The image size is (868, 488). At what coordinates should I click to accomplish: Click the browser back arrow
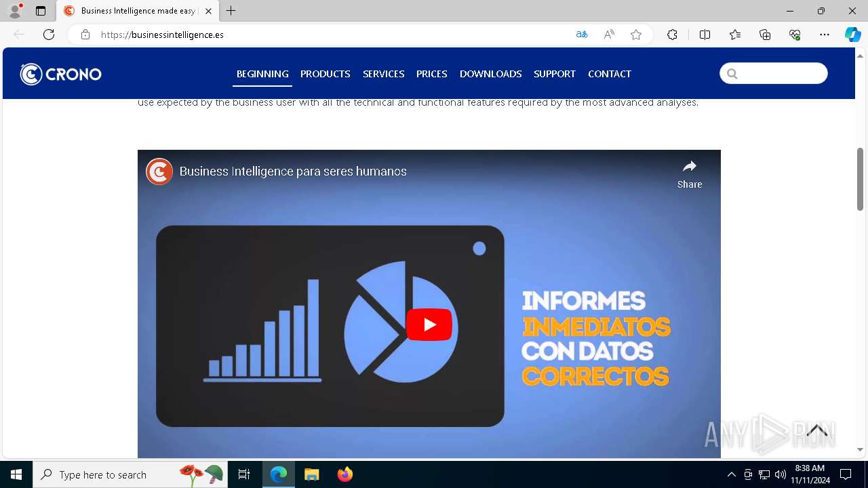pyautogui.click(x=19, y=35)
